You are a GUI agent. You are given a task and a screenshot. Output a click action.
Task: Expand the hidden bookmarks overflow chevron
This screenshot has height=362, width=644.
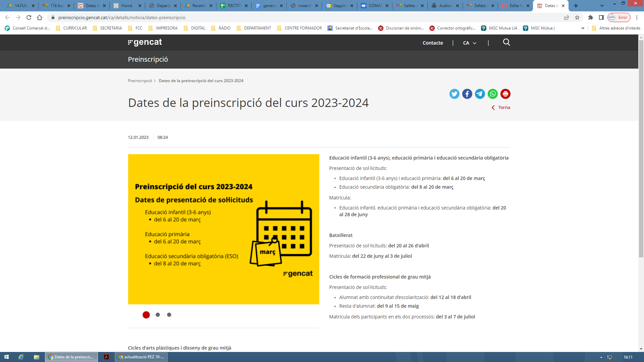coord(583,28)
